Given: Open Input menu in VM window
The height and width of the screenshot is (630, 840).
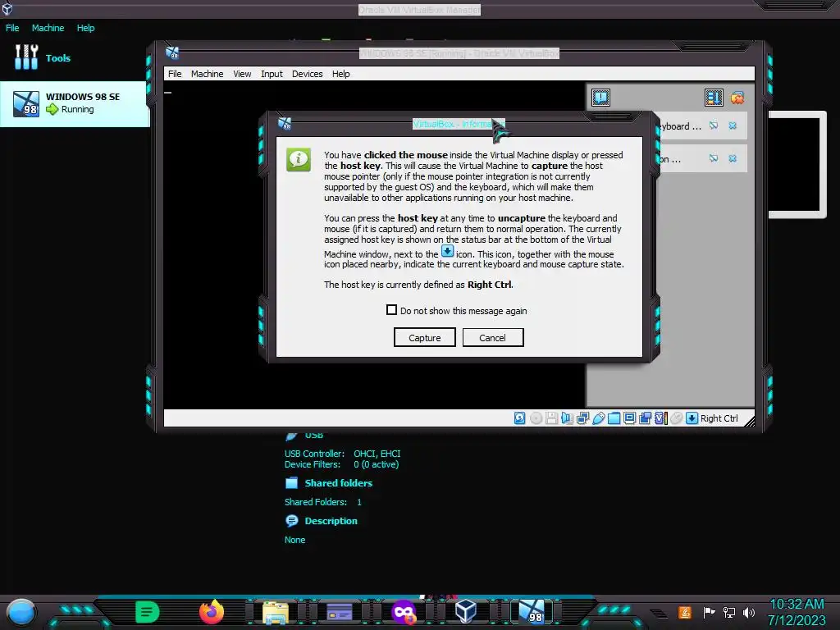Looking at the screenshot, I should (272, 74).
